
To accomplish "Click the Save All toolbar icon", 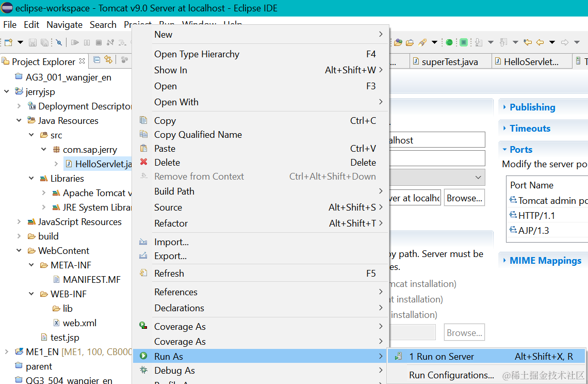I will pyautogui.click(x=44, y=42).
